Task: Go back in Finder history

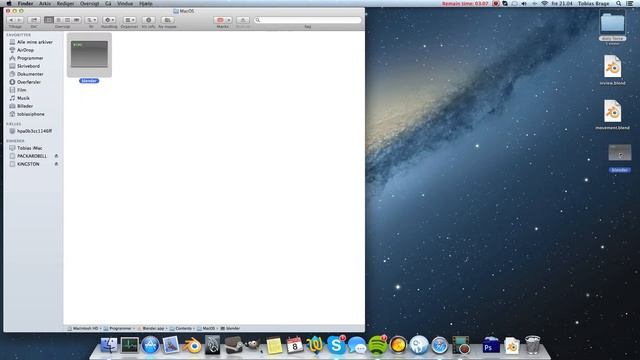Action: (11, 20)
